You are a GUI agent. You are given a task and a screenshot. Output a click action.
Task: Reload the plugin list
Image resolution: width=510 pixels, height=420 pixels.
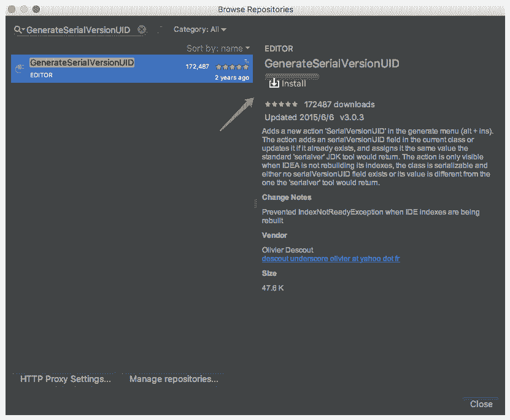[160, 29]
